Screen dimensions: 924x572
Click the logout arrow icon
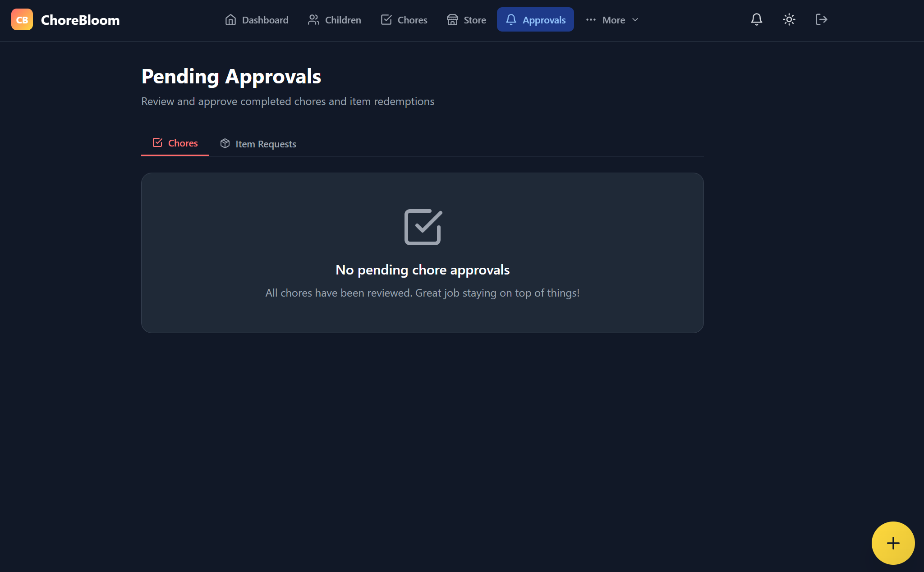pyautogui.click(x=821, y=19)
